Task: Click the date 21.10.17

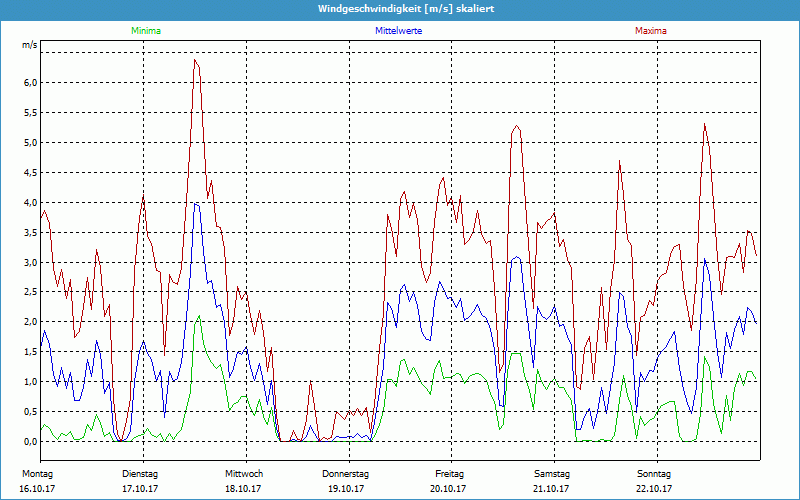Action: (x=551, y=489)
